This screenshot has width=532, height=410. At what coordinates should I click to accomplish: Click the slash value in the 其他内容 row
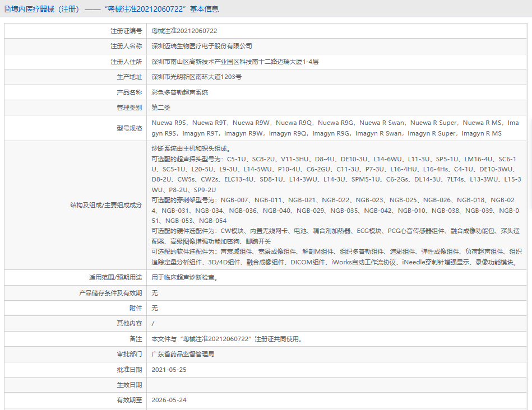point(153,324)
